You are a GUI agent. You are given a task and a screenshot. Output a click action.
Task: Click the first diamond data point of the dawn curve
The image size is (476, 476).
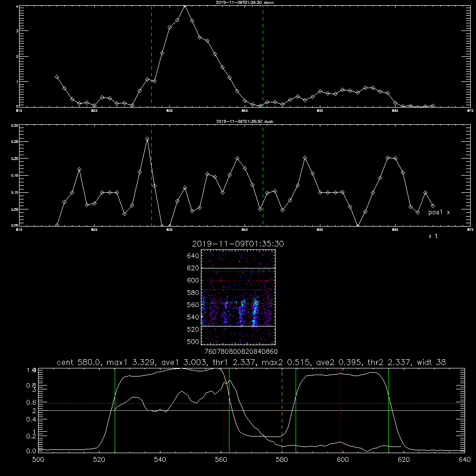click(57, 77)
